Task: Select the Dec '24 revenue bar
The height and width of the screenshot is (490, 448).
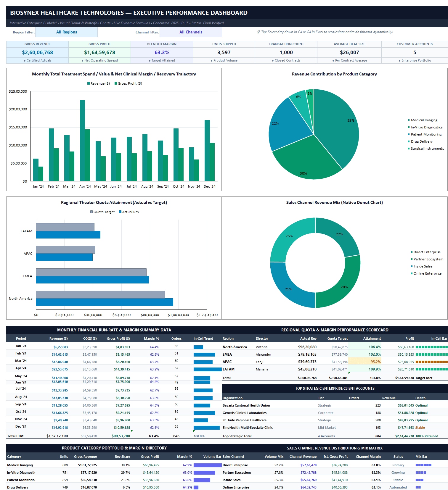Action: 207,151
